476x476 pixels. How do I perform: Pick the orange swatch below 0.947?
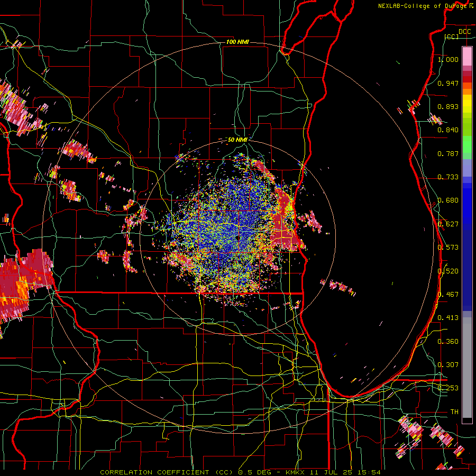[x=467, y=91]
